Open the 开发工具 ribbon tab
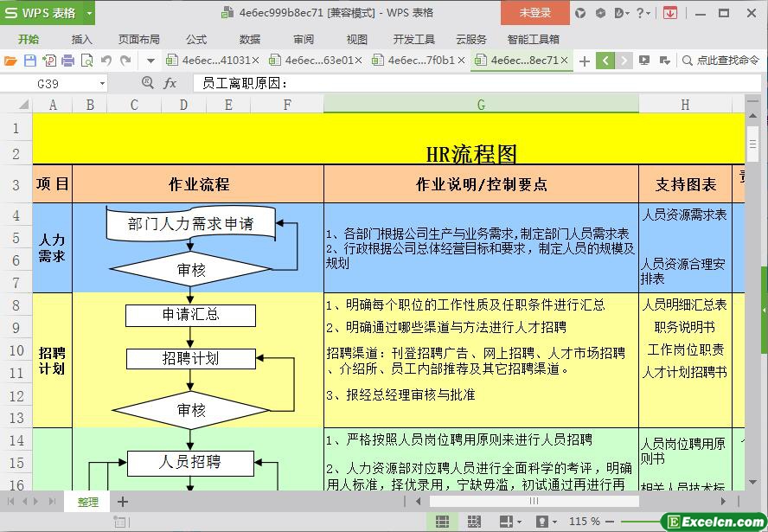 (x=414, y=39)
